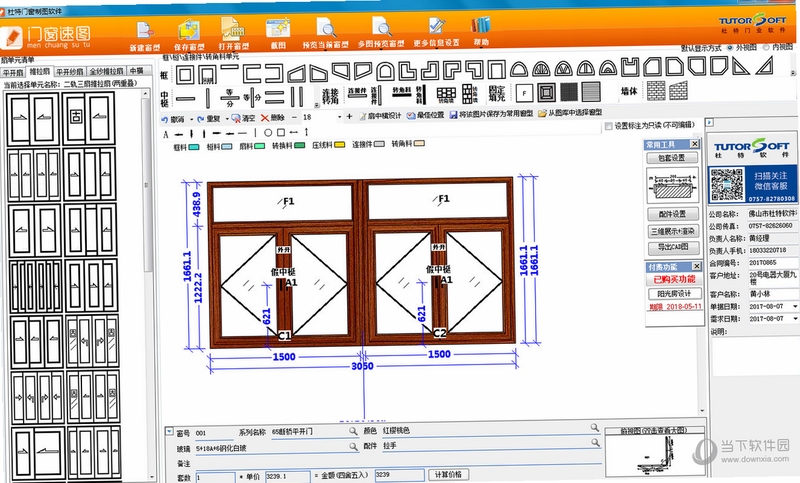Collapse the bottom info panel arrow

point(169,431)
